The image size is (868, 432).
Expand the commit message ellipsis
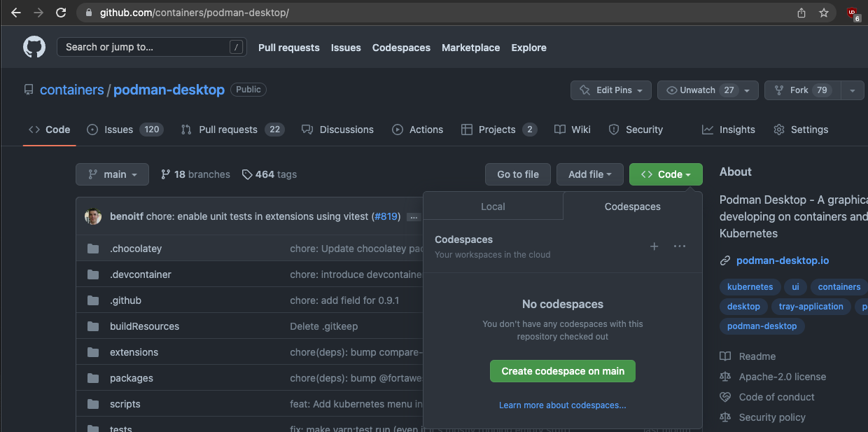[413, 217]
